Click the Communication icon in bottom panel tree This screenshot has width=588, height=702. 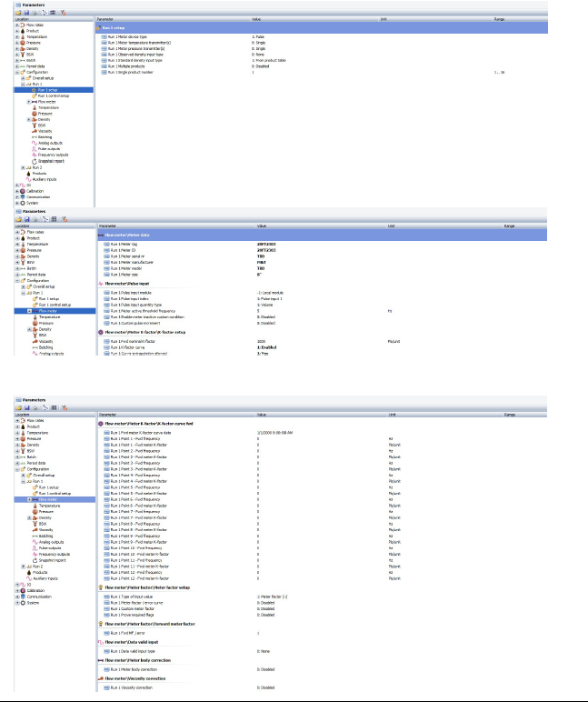[x=23, y=597]
